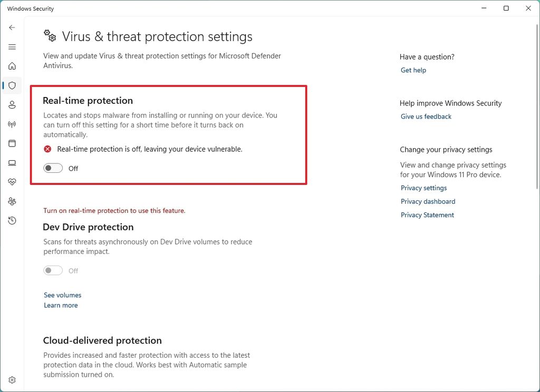This screenshot has width=540, height=392.
Task: Toggle the Dev Drive protection switch
Action: coord(53,270)
